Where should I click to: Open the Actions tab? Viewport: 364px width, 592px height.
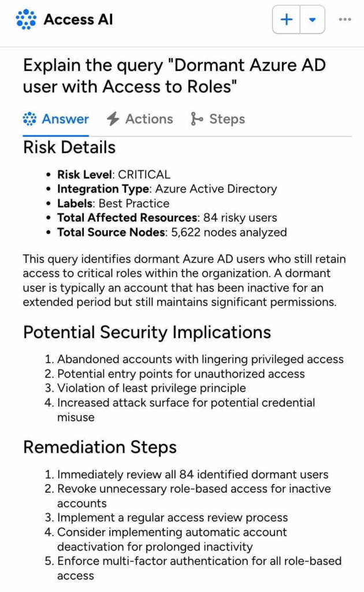tap(148, 119)
